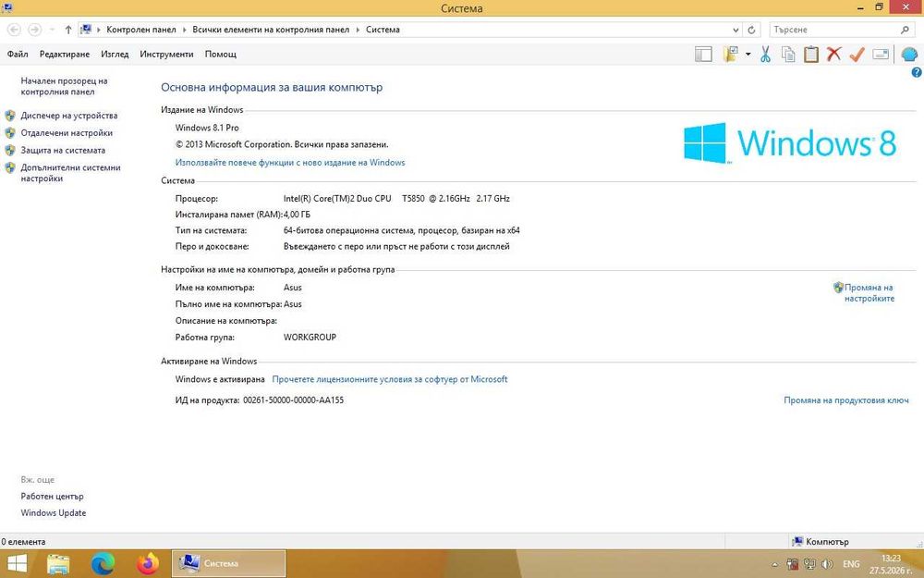Click the computer icon in address bar
The image size is (924, 578).
pos(86,30)
